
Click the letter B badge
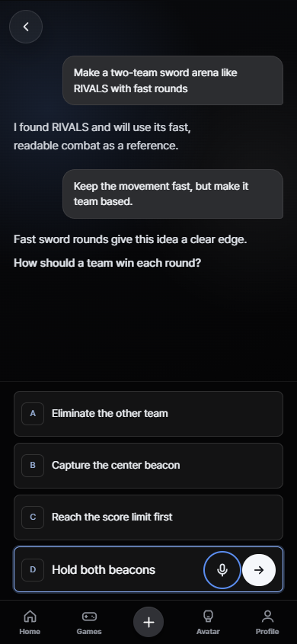click(33, 466)
